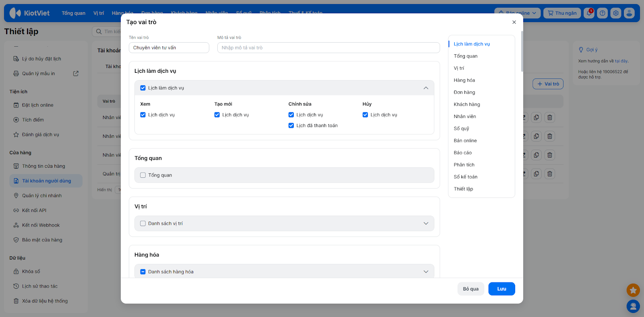Click the user account avatar icon
Image resolution: width=644 pixels, height=317 pixels.
pyautogui.click(x=629, y=13)
